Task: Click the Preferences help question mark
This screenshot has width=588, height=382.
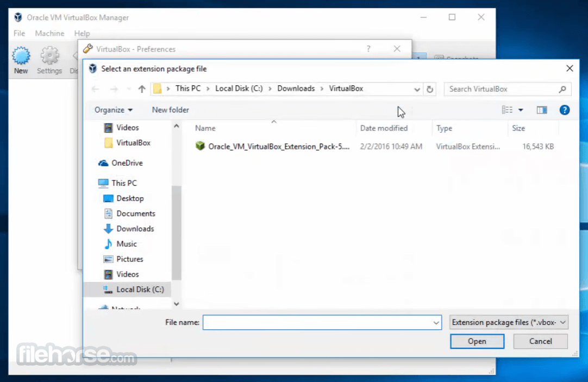Action: [x=368, y=49]
